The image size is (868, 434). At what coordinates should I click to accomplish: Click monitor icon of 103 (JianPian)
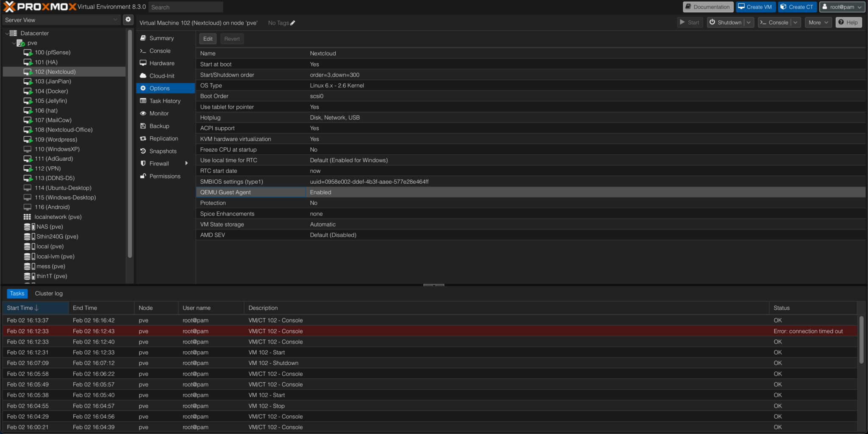28,81
